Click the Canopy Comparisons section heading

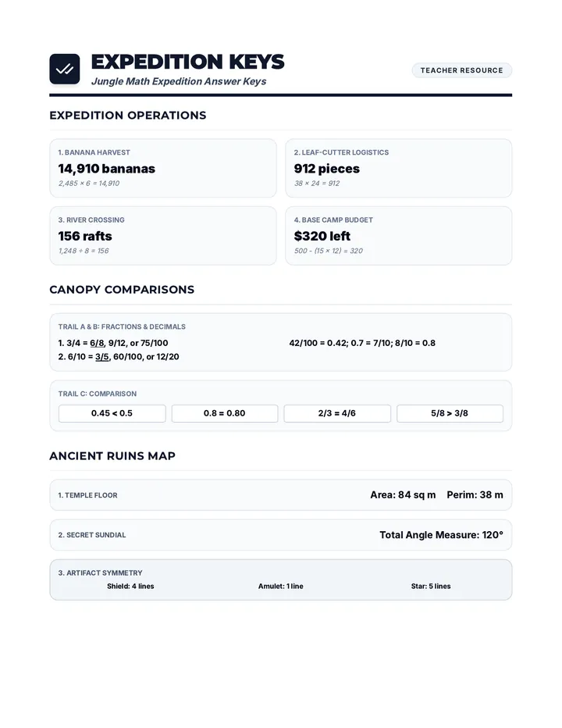[x=122, y=290]
